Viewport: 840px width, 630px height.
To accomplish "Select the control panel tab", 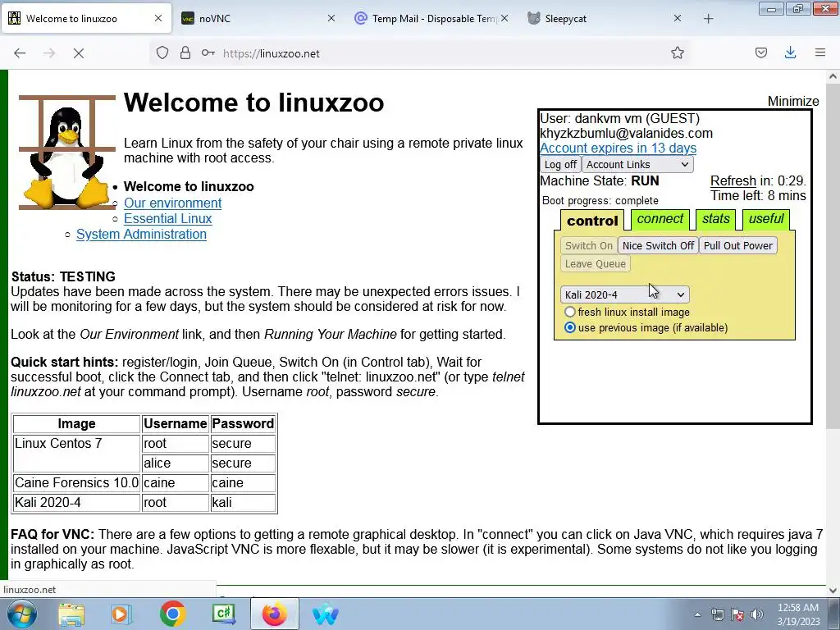I will 592,220.
